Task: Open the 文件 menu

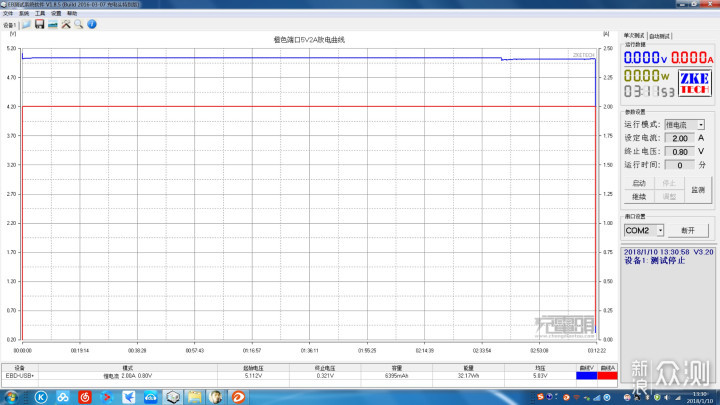Action: [8, 13]
